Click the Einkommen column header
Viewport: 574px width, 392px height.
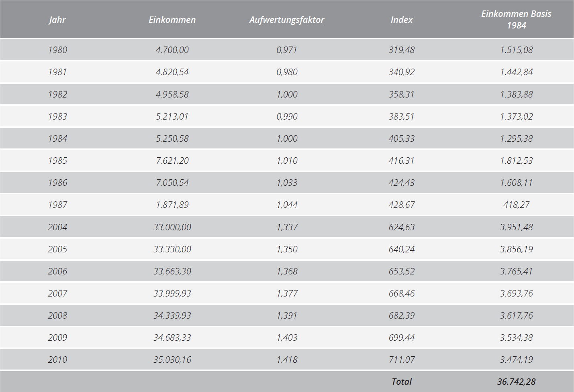(x=172, y=20)
